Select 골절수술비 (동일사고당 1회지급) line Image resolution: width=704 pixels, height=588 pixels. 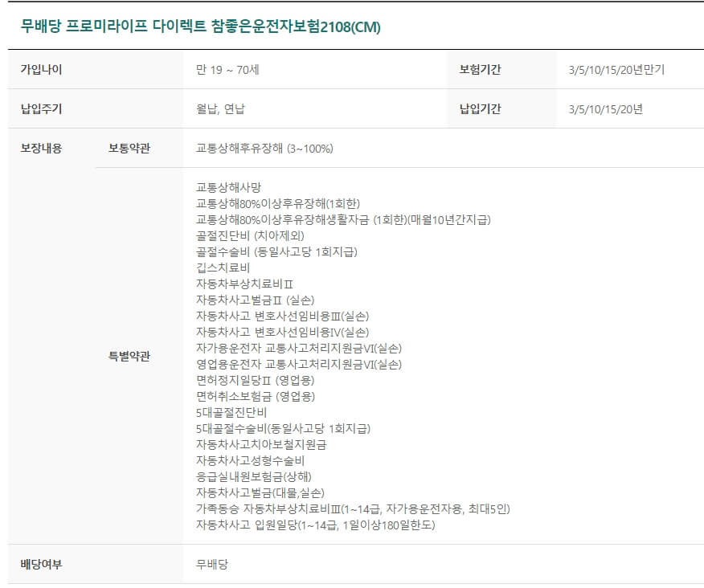click(x=276, y=252)
